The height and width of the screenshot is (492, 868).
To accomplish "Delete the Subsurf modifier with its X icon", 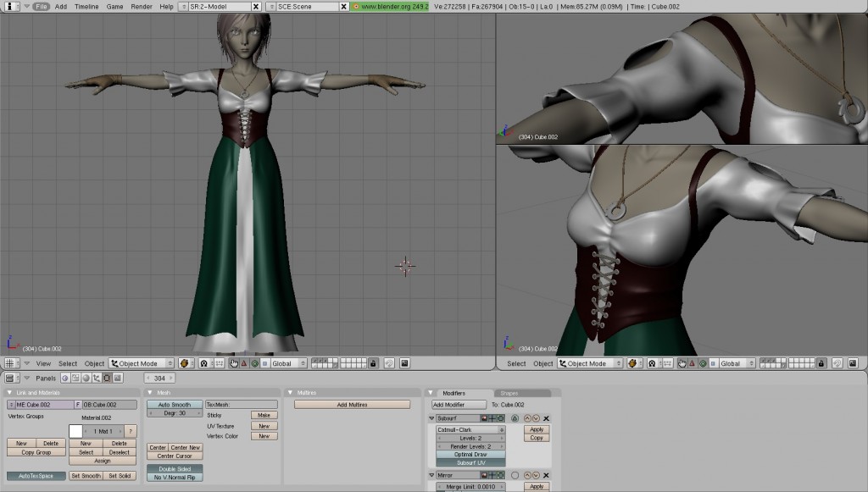I will pyautogui.click(x=545, y=418).
